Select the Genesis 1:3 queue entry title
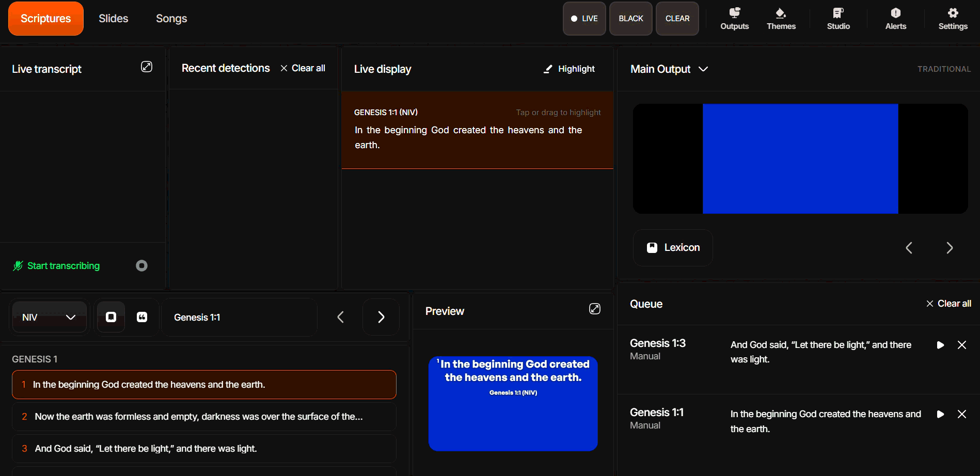Image resolution: width=980 pixels, height=476 pixels. pyautogui.click(x=657, y=343)
